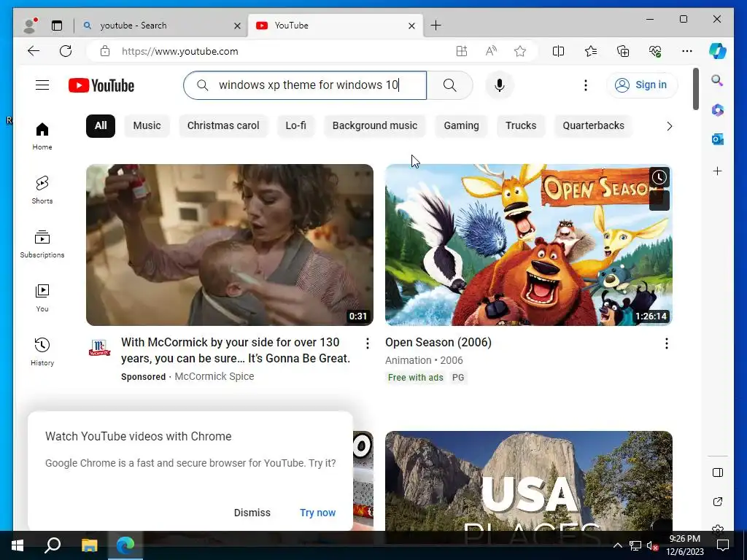
Task: Click the YouTube search text field
Action: point(305,85)
